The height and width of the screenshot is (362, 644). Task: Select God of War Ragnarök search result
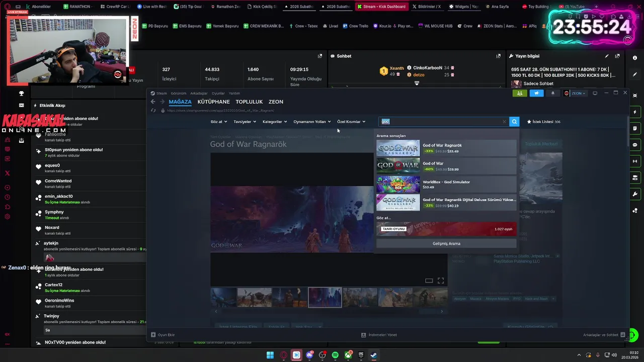point(446,148)
